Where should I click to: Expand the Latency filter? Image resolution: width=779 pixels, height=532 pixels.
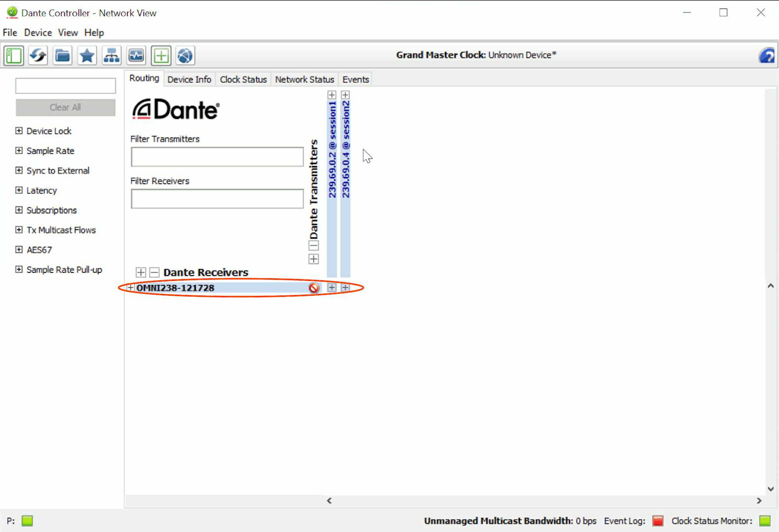tap(19, 190)
